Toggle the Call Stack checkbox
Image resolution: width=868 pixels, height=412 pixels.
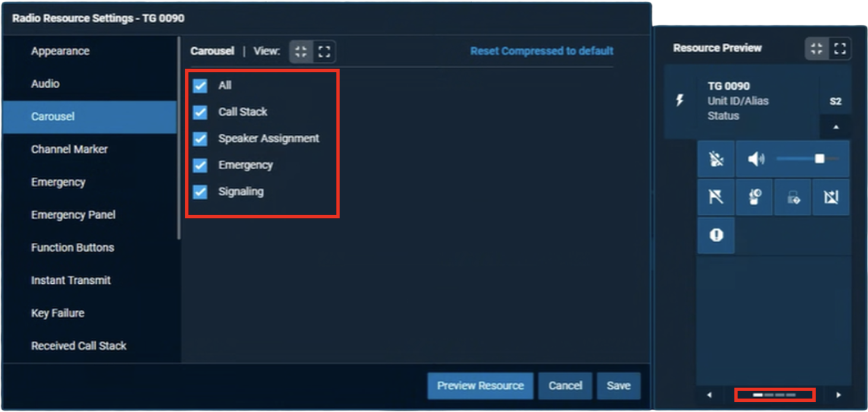(x=200, y=112)
